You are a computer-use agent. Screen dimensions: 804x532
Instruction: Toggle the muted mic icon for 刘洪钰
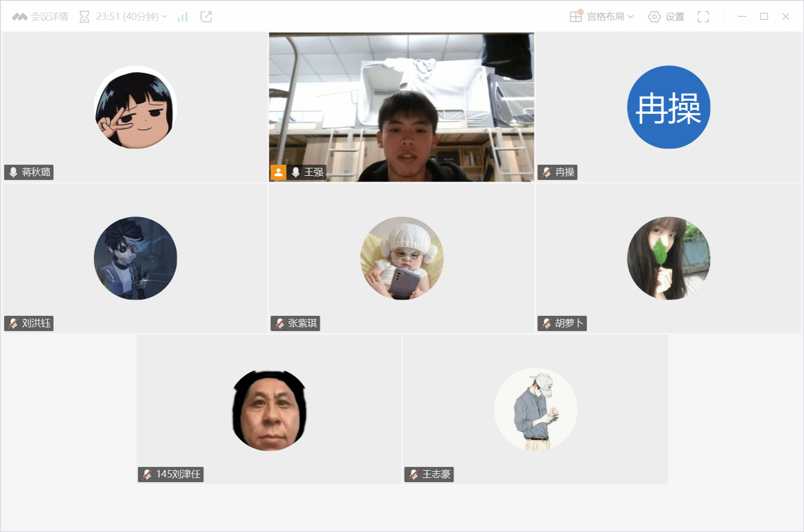pyautogui.click(x=14, y=323)
